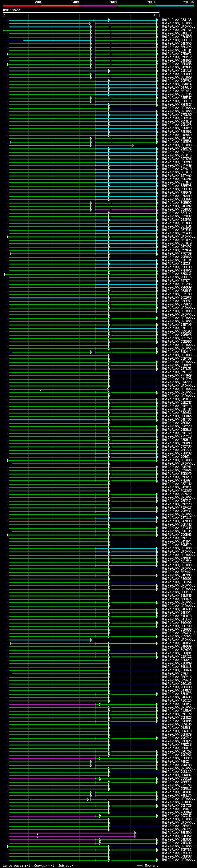
Task: Select hit UniRef100_B3TM45
Action: click(x=177, y=182)
